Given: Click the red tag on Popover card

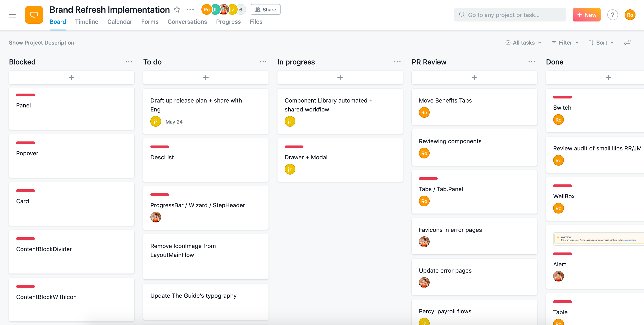Looking at the screenshot, I should tap(26, 143).
